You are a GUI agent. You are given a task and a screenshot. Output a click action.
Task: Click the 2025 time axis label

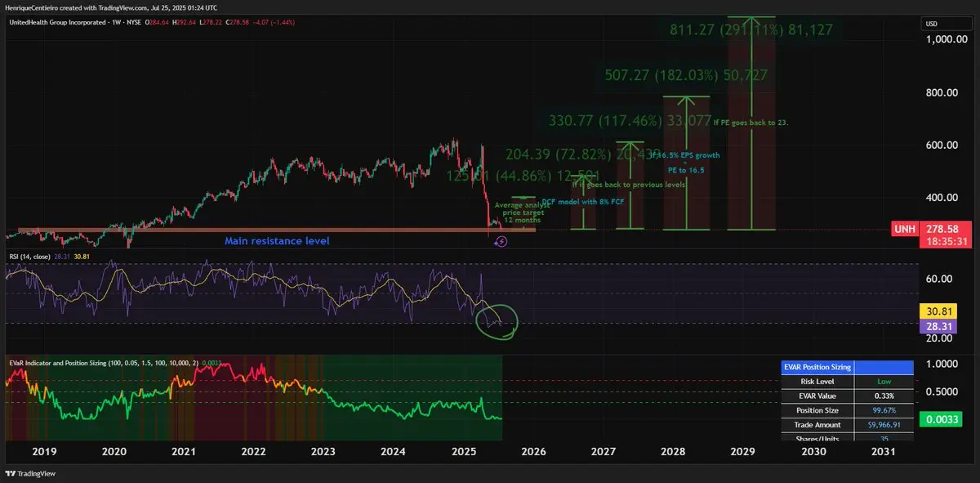[464, 452]
